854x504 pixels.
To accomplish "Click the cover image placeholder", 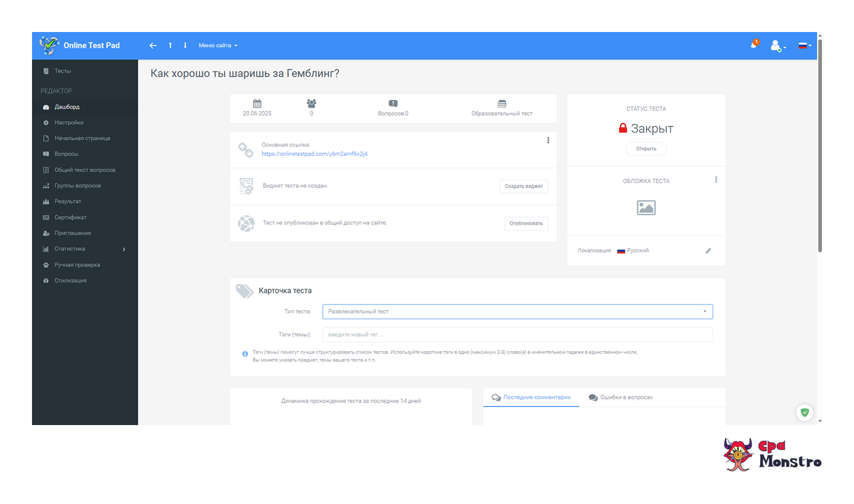I will coord(646,207).
